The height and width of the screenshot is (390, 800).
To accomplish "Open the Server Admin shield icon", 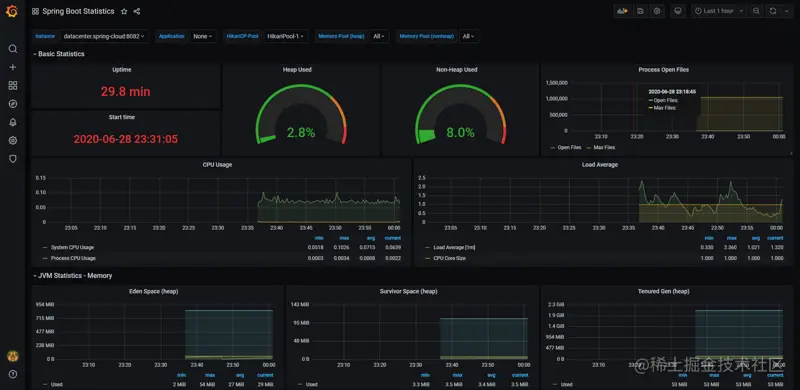I will point(13,159).
